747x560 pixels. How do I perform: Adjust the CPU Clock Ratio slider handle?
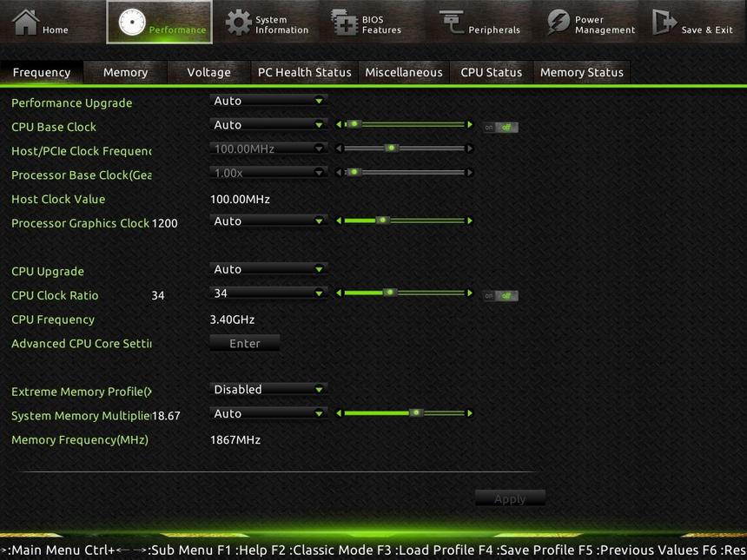click(x=390, y=293)
